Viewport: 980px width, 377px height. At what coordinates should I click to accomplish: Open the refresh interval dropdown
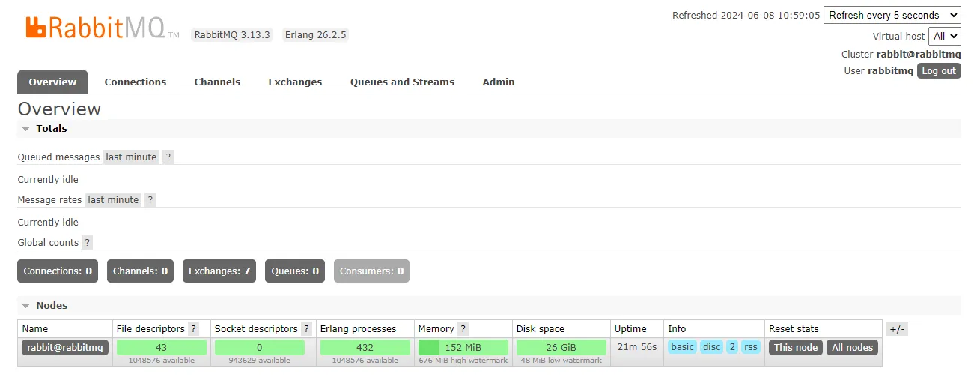tap(892, 15)
